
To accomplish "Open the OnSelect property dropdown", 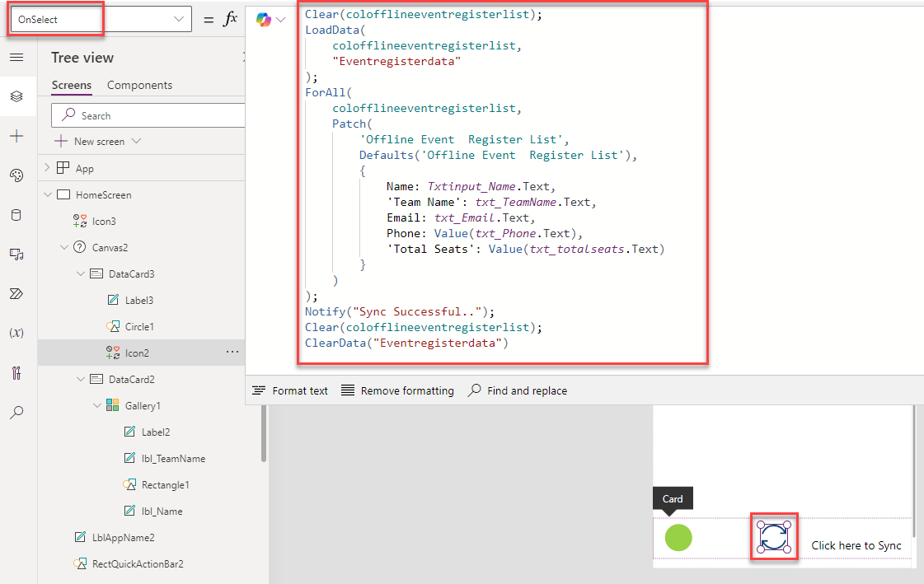I will (x=178, y=17).
